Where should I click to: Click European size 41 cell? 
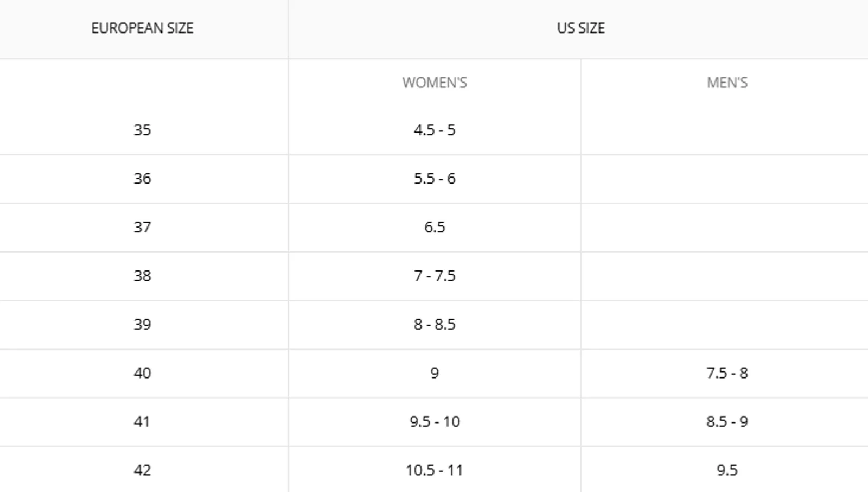(142, 422)
